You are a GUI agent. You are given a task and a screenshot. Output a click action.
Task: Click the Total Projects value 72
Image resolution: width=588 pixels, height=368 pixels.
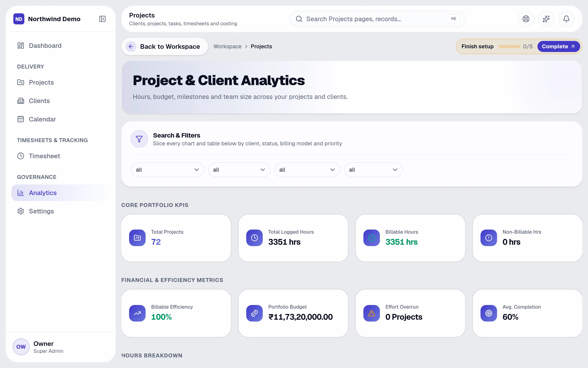click(x=156, y=242)
